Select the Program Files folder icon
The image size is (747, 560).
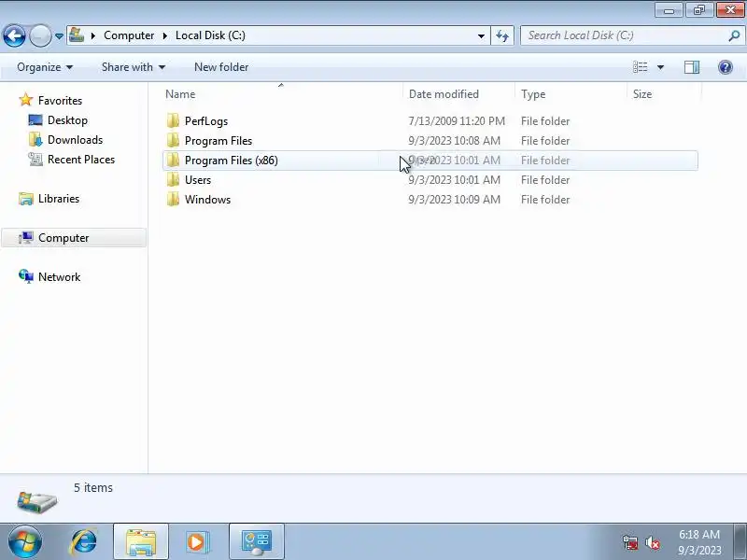point(173,141)
